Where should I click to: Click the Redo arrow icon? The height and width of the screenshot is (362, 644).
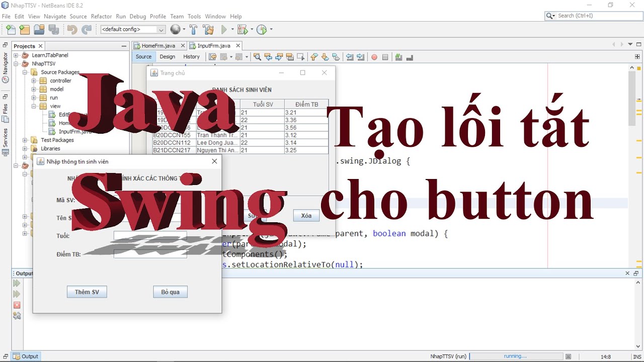coord(87,30)
